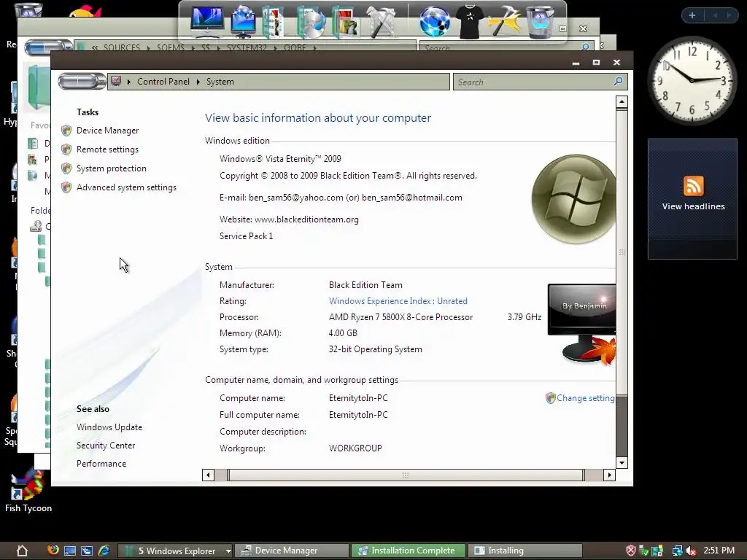
Task: Expand the arrow after OOBE in Explorer breadcrumb
Action: [x=315, y=47]
